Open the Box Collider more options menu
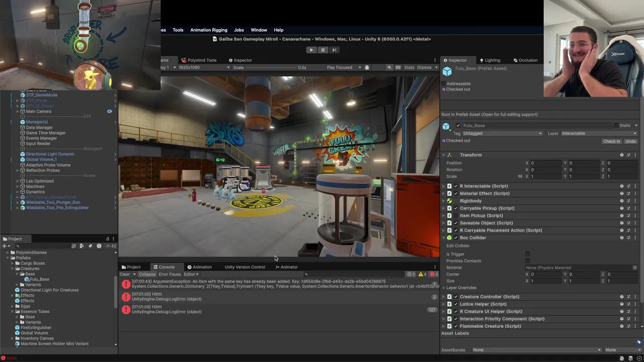This screenshot has width=644, height=362. [635, 238]
